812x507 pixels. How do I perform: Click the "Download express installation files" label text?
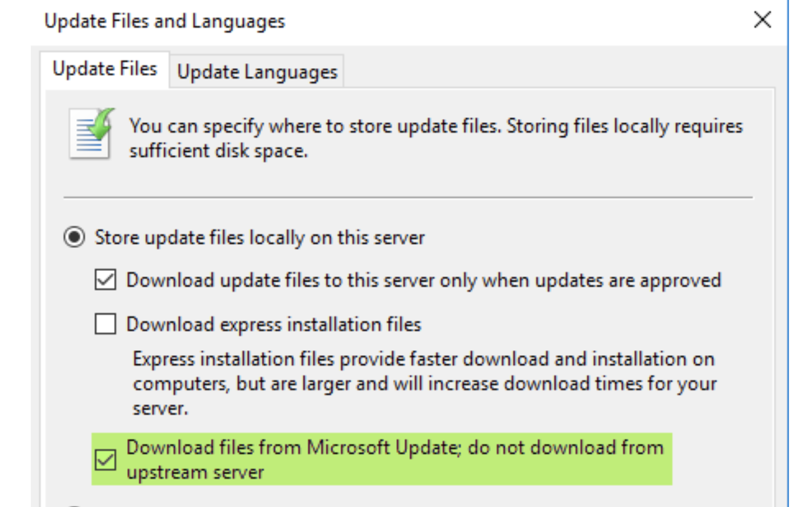click(x=273, y=324)
